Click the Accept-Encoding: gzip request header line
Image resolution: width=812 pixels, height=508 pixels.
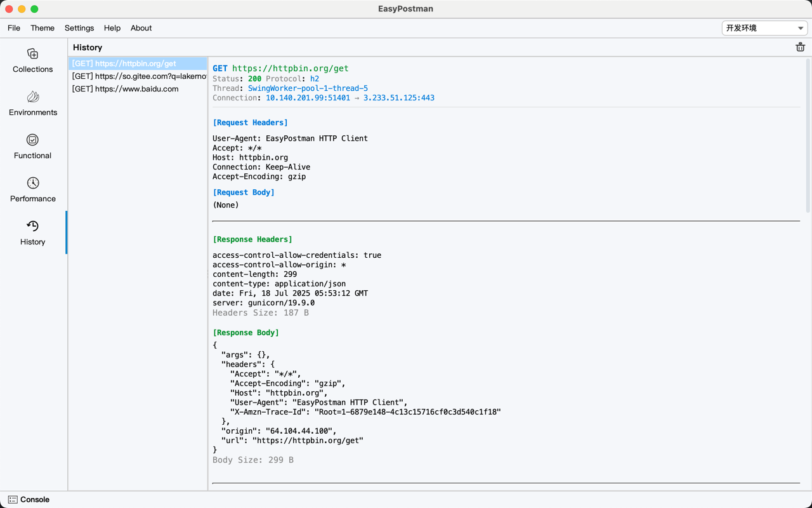(259, 177)
